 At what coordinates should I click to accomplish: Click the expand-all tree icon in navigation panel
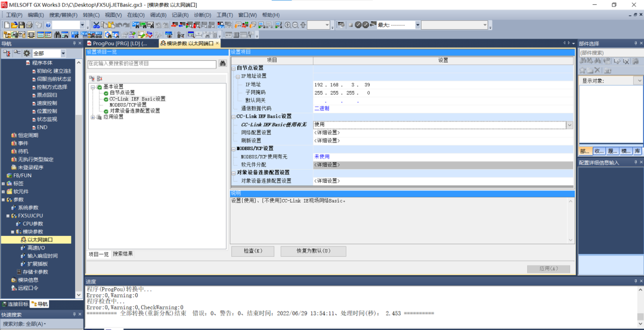[x=7, y=53]
